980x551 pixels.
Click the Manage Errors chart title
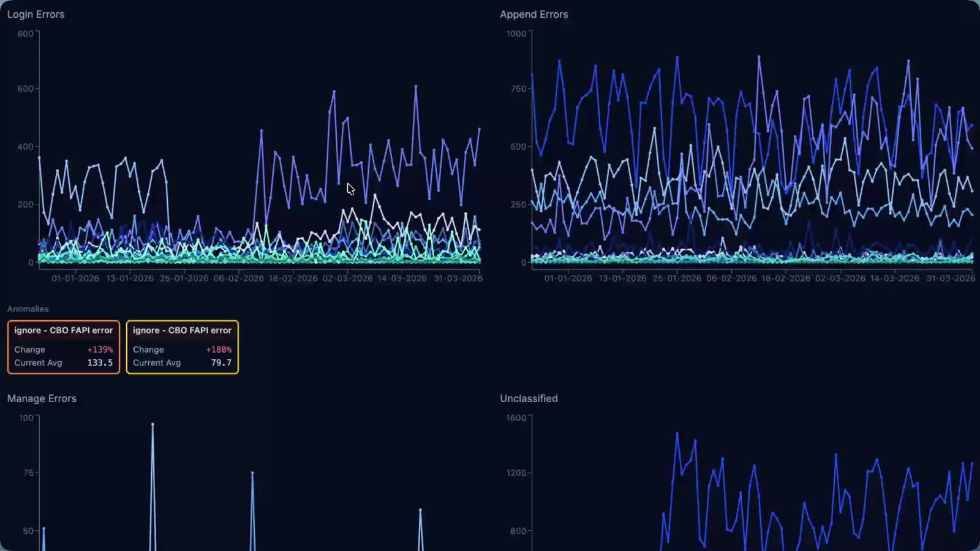pos(42,399)
